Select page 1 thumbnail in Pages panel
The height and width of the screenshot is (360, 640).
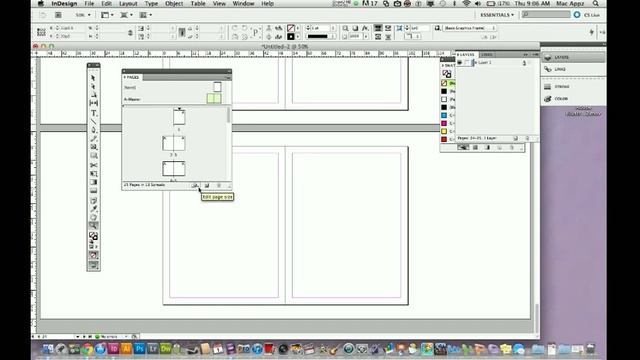(x=179, y=117)
